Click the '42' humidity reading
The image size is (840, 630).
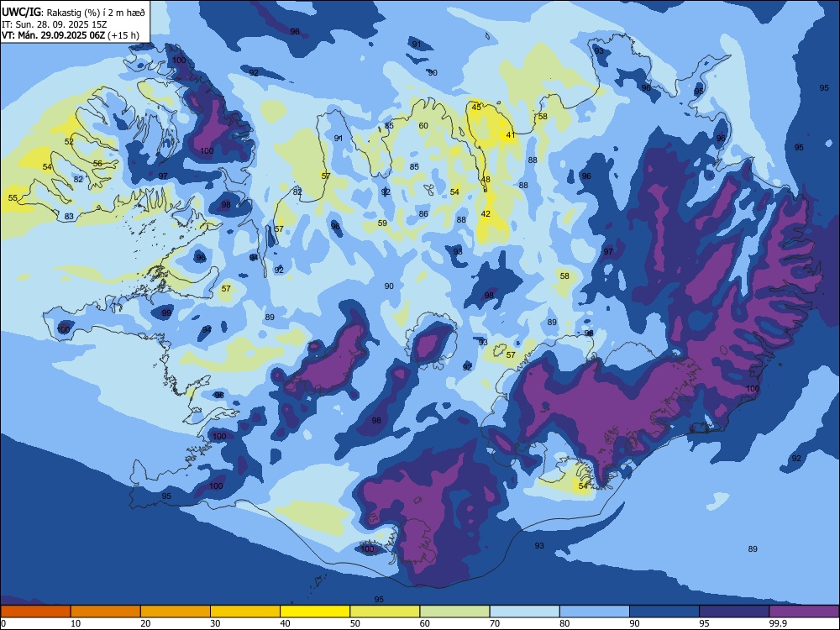[486, 213]
